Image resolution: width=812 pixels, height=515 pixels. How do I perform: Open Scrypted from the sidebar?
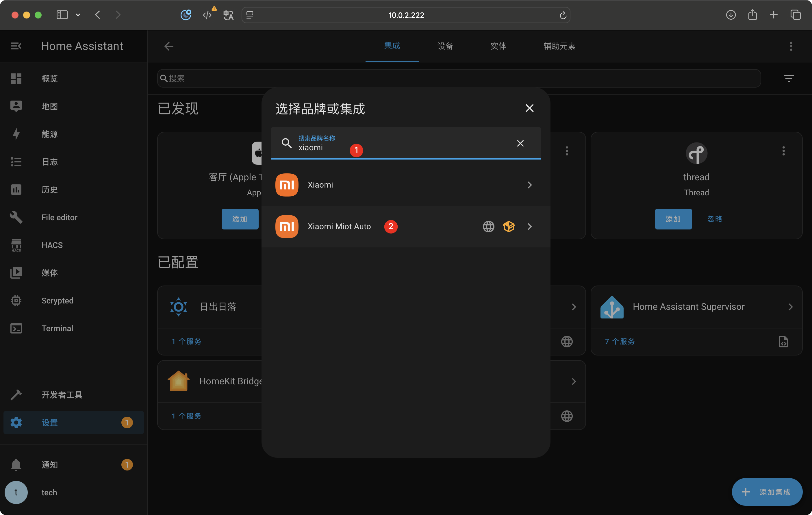(73, 301)
